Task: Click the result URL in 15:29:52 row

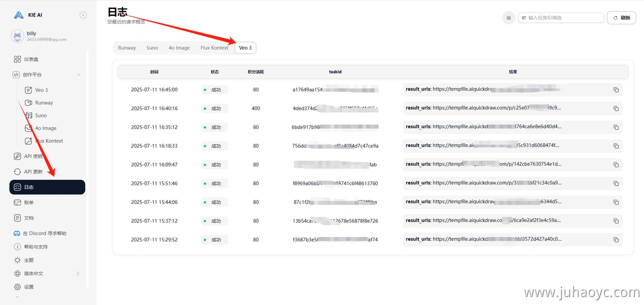Action: 484,239
